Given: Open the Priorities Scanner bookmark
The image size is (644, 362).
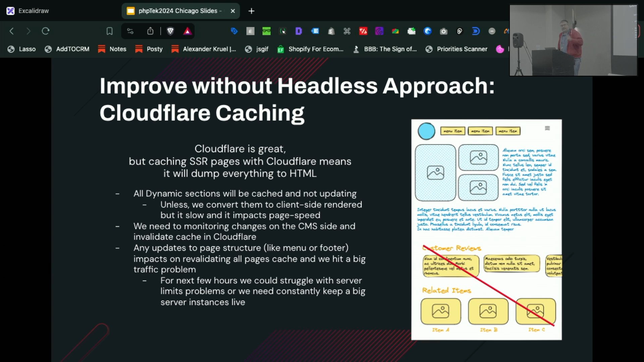Looking at the screenshot, I should tap(457, 49).
